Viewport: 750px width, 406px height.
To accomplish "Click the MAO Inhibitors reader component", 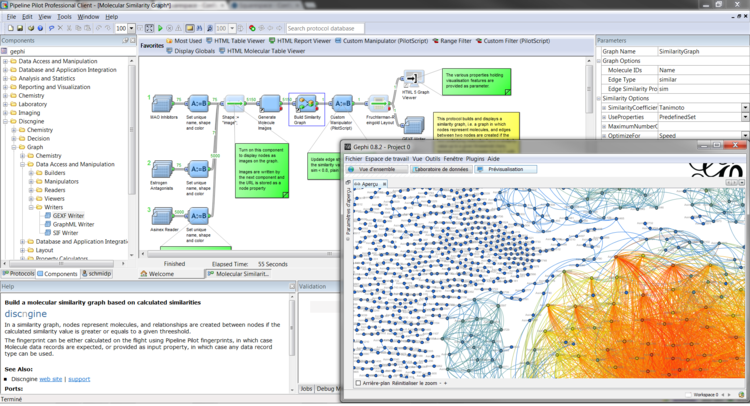I will (x=160, y=104).
